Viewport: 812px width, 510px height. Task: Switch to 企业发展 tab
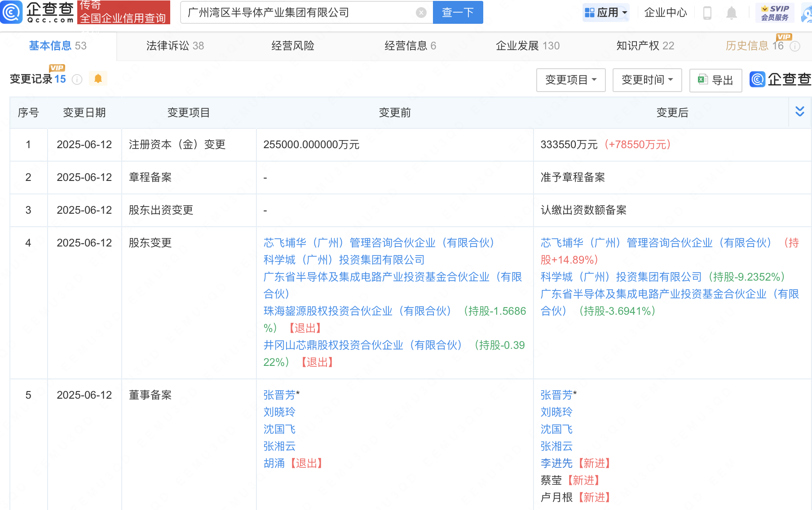(x=528, y=46)
